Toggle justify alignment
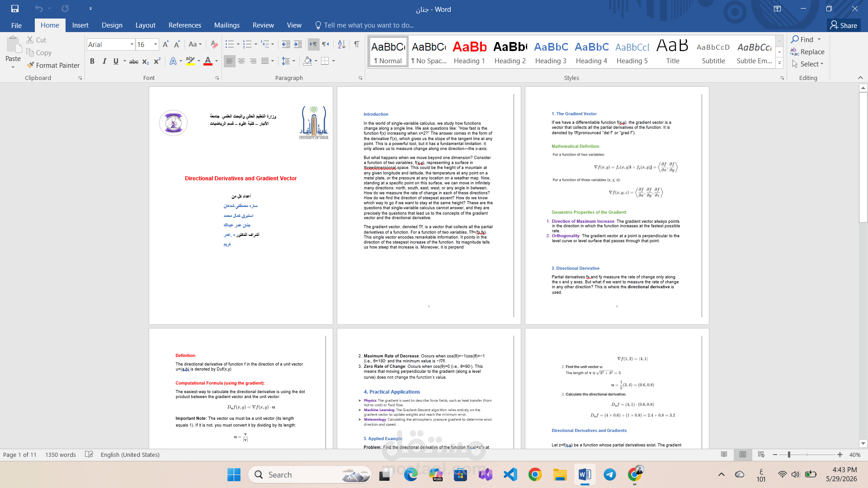 tap(265, 61)
